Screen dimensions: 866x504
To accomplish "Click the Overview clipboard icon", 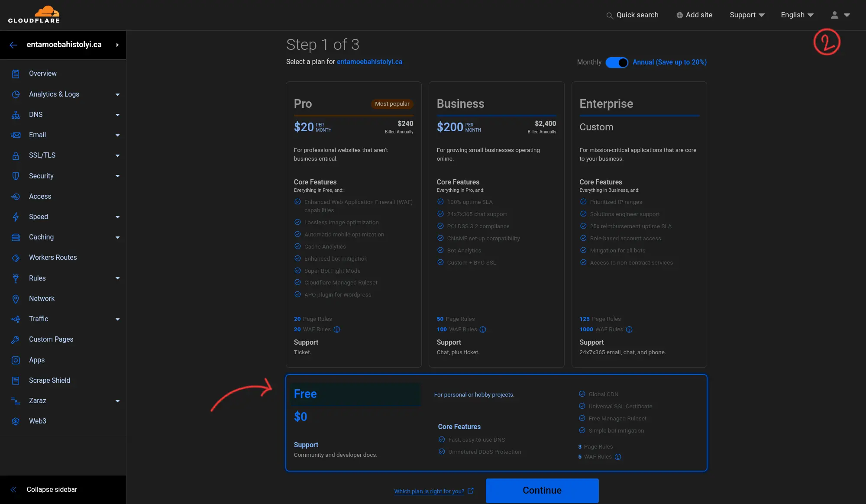I will click(16, 74).
